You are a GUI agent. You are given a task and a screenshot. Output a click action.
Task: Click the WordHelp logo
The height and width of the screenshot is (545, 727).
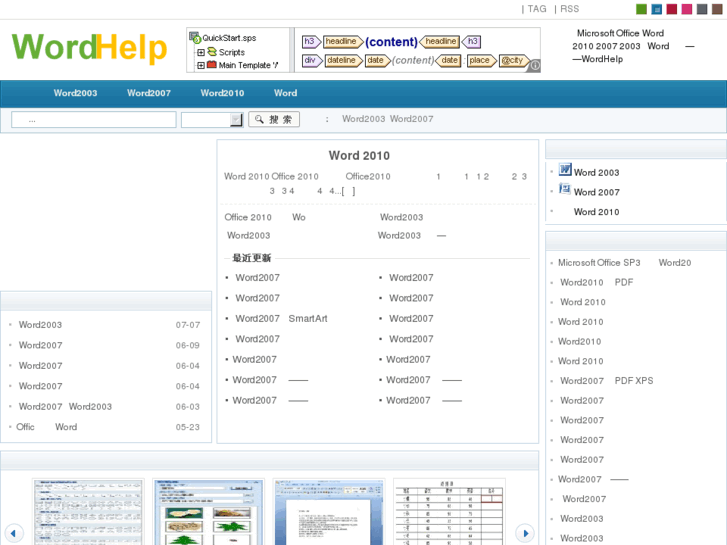point(89,47)
